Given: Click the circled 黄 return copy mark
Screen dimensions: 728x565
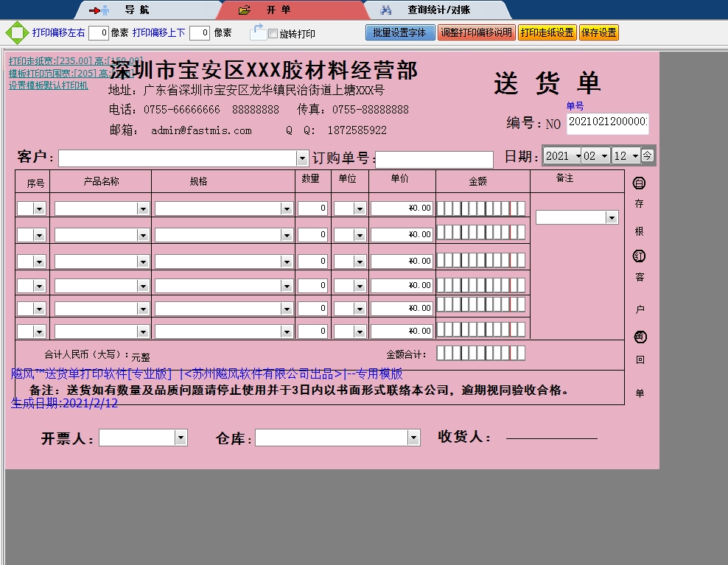Looking at the screenshot, I should point(640,337).
